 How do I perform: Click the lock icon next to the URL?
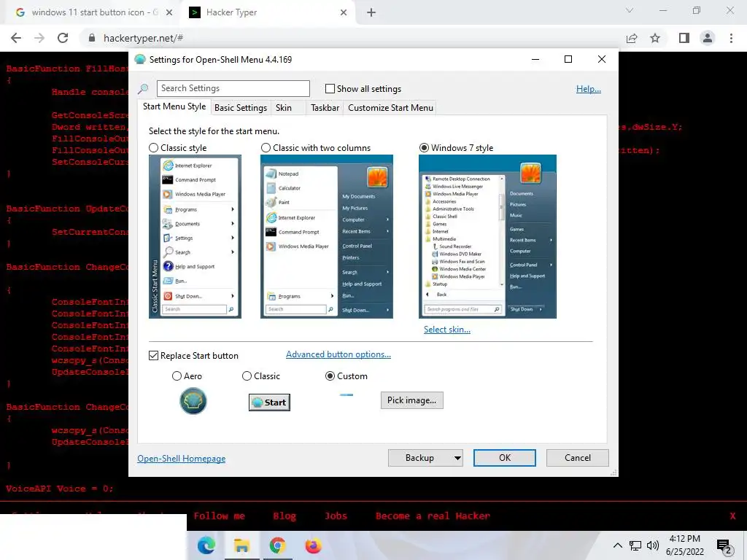[x=92, y=38]
